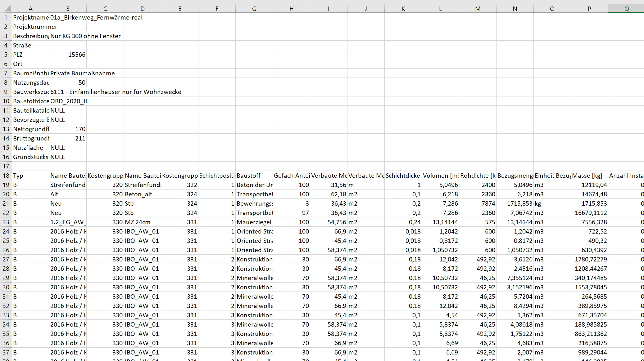This screenshot has width=644, height=361.
Task: Select mass value 16679,1112
Action: [x=589, y=213]
